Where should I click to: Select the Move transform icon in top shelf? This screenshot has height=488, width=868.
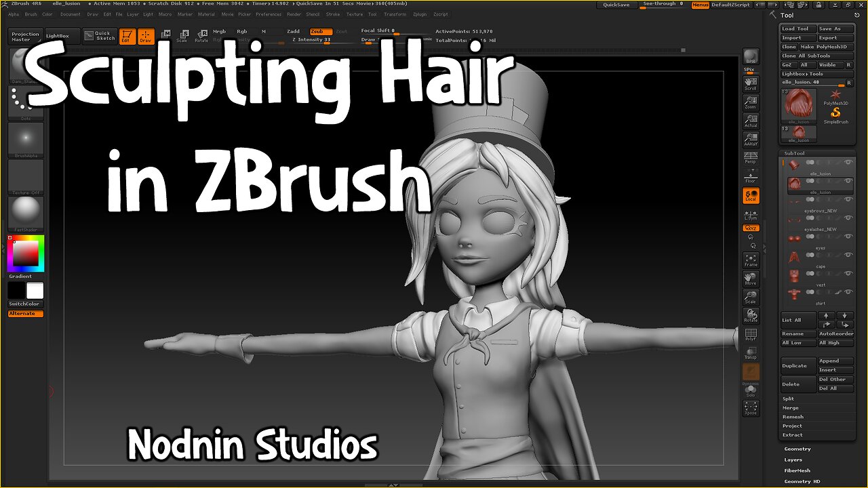pyautogui.click(x=165, y=36)
